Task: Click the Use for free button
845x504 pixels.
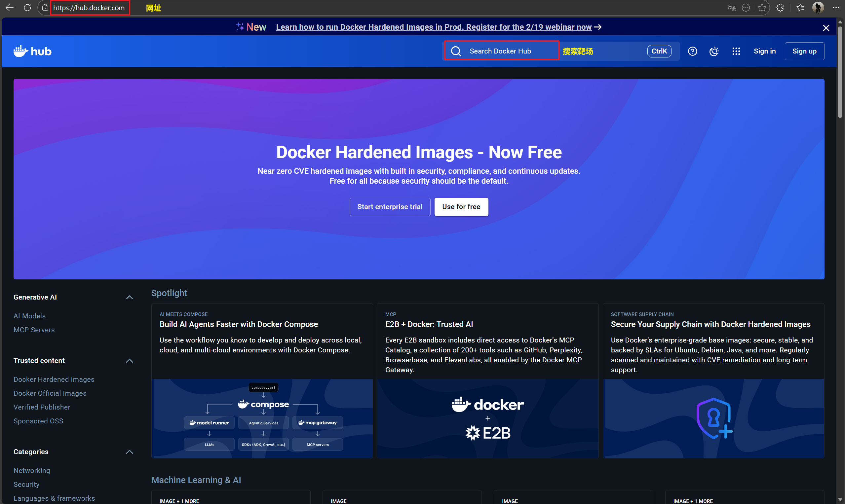Action: (461, 206)
